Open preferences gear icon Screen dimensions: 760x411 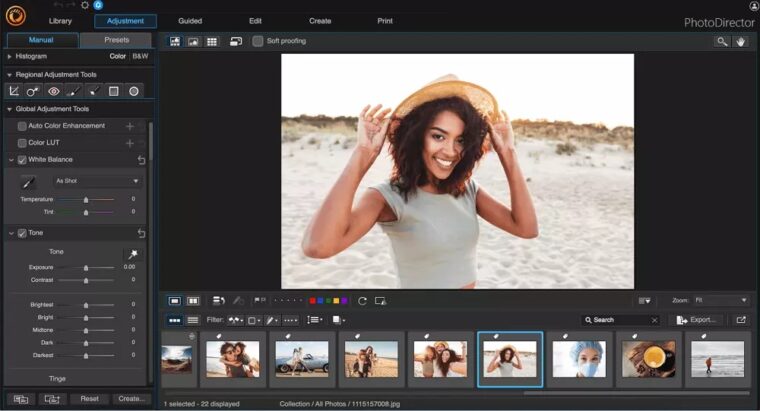[85, 5]
